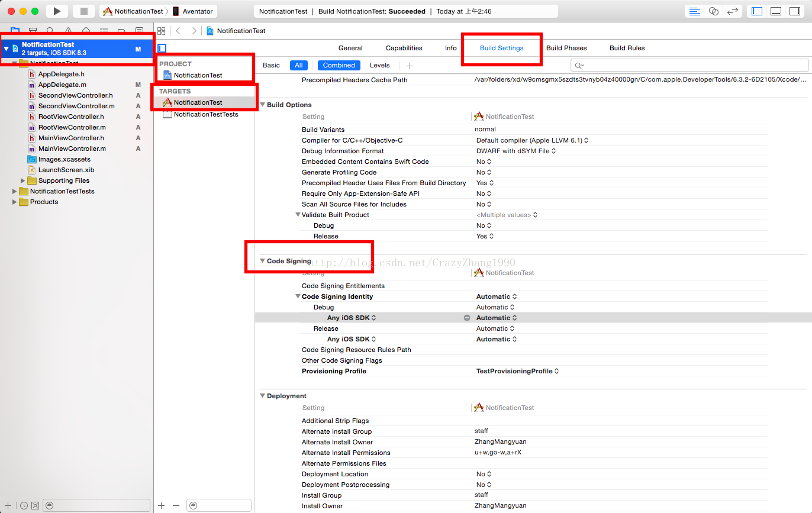812x513 pixels.
Task: Collapse the Deployment section
Action: pyautogui.click(x=263, y=396)
